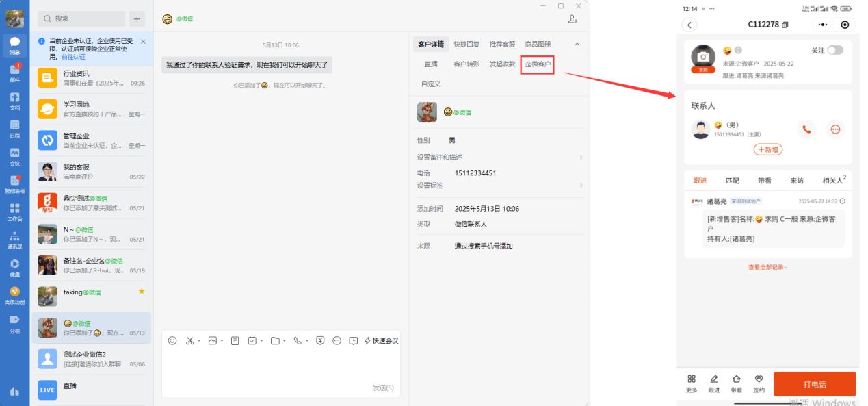This screenshot has width=868, height=406.
Task: Click the 前往认证 link in notice banner
Action: (73, 58)
